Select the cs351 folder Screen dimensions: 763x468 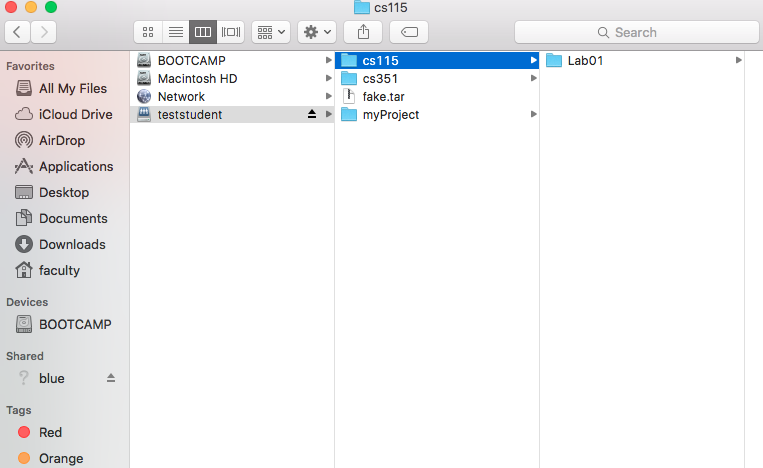tap(381, 79)
